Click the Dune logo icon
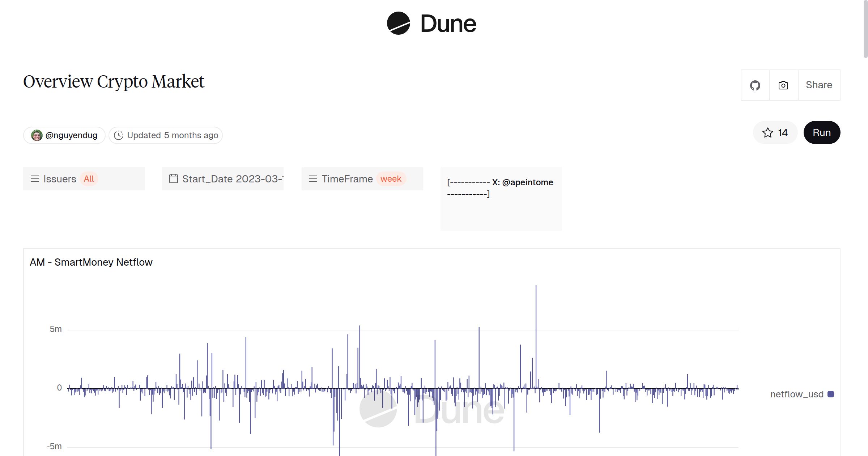Image resolution: width=868 pixels, height=456 pixels. coord(398,23)
